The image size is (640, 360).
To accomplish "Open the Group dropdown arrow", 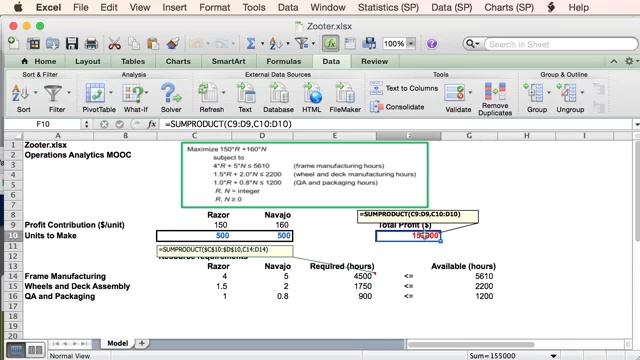I will pos(549,93).
